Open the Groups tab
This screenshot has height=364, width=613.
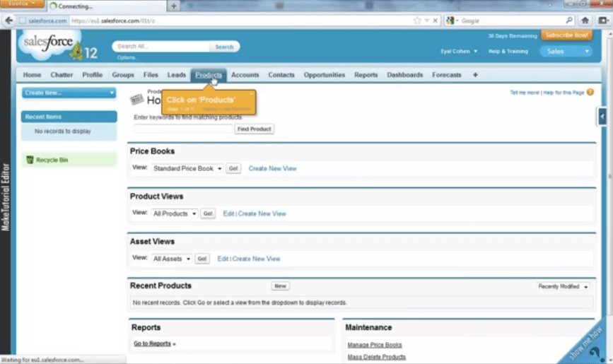[x=123, y=75]
